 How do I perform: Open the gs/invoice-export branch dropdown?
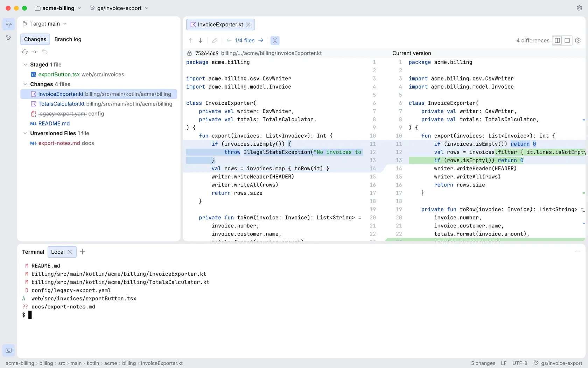point(119,8)
